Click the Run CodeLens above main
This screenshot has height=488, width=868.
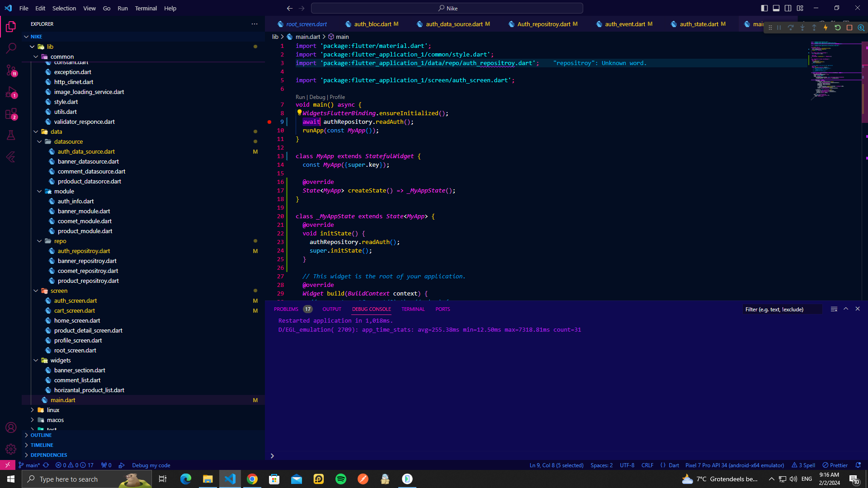pos(300,97)
